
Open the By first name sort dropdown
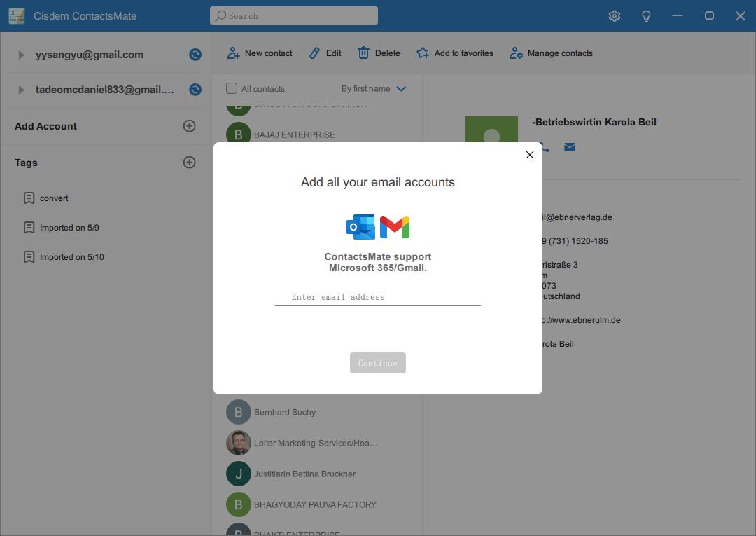[x=373, y=88]
